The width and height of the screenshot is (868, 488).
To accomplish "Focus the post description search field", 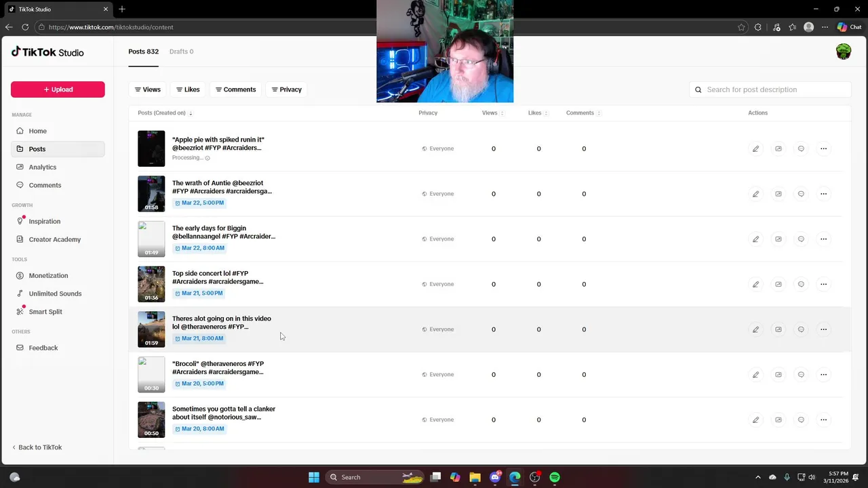I will 770,89.
